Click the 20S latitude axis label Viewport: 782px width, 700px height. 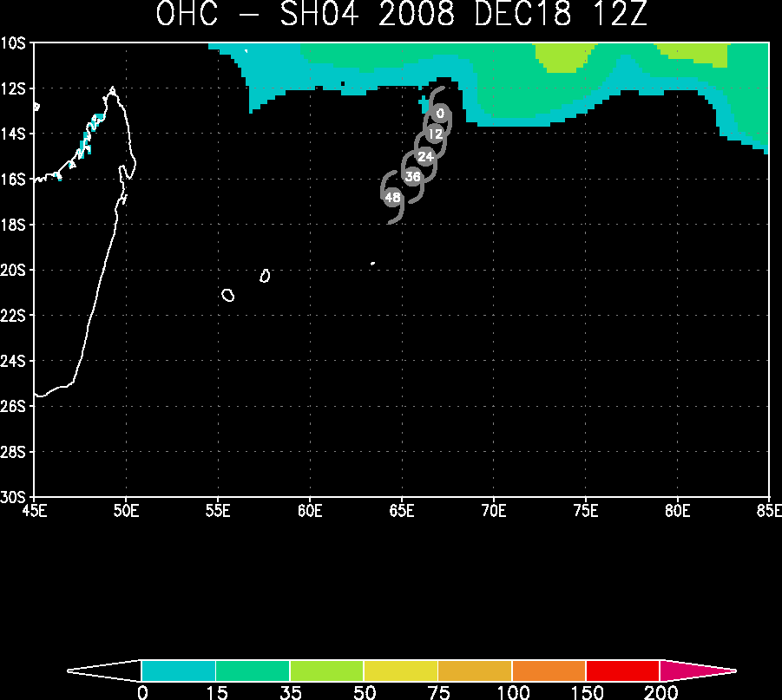[x=12, y=270]
